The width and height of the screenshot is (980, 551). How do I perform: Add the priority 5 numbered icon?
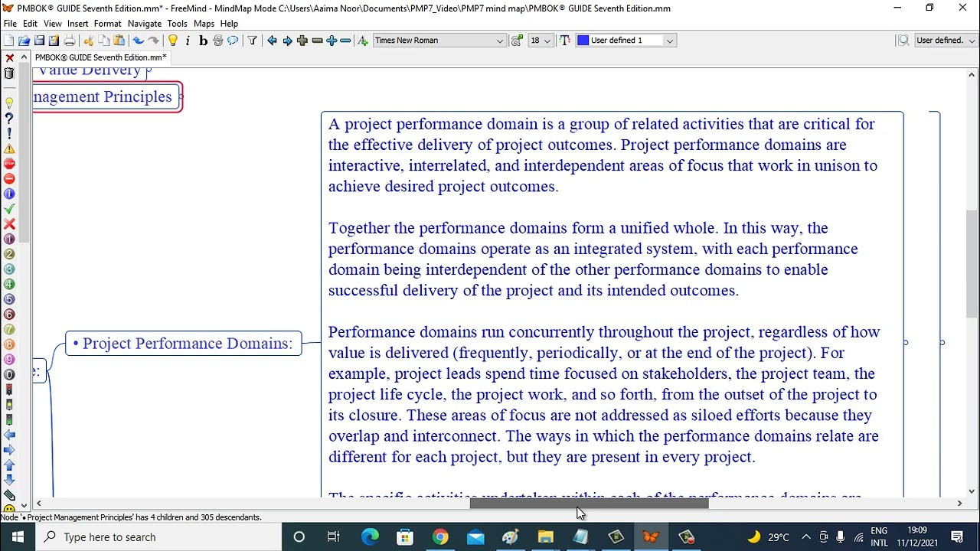9,299
